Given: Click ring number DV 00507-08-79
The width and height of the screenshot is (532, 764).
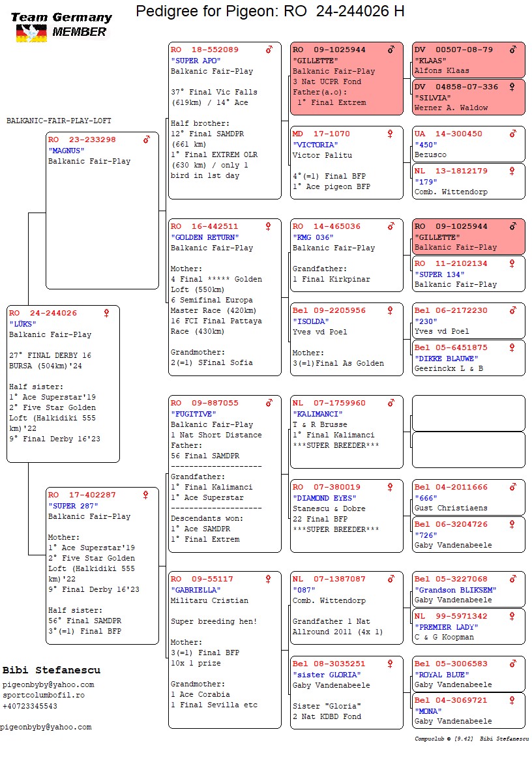Looking at the screenshot, I should click(454, 50).
